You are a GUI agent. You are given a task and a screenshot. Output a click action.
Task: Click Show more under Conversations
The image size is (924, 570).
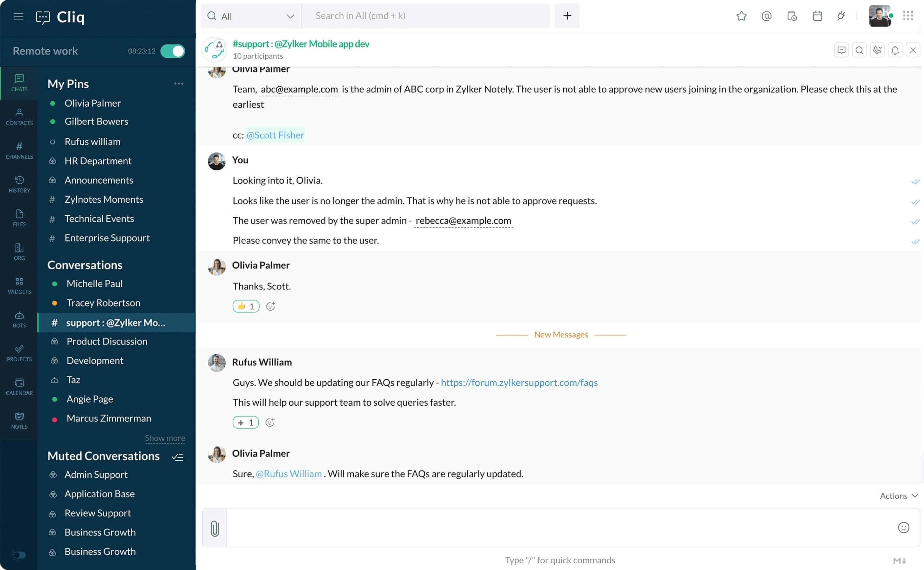pyautogui.click(x=165, y=438)
